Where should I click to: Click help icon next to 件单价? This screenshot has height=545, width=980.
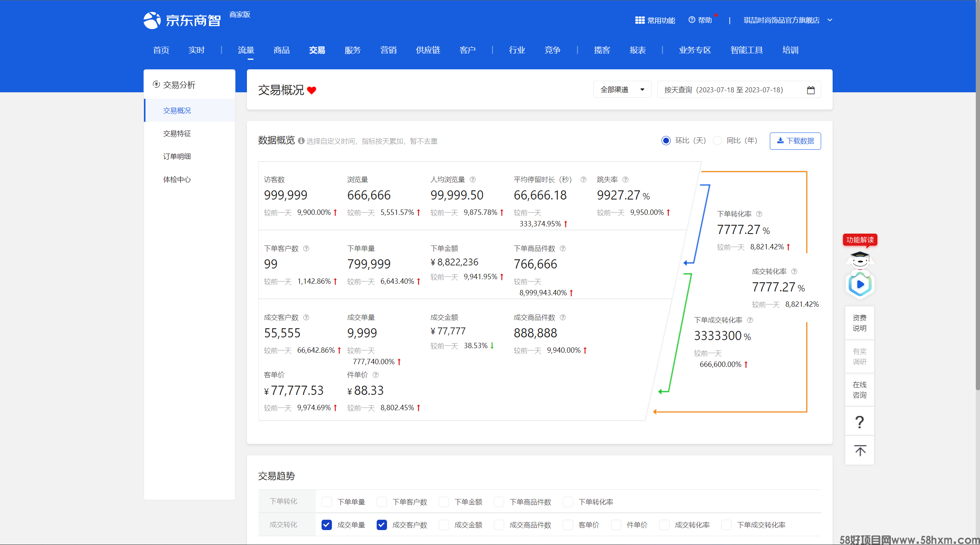(x=376, y=375)
